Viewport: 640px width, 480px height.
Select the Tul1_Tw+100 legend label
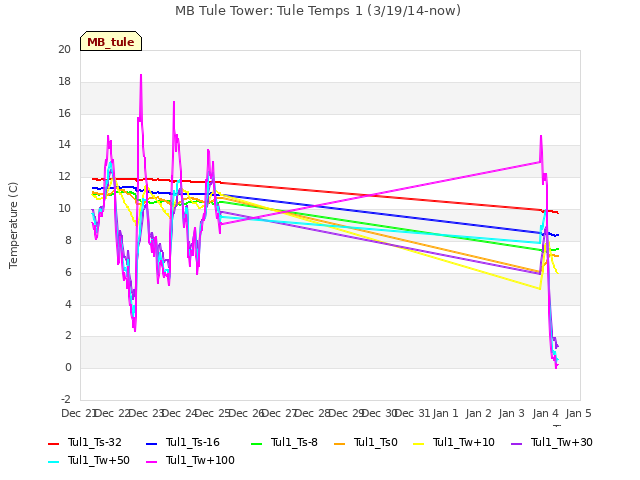coord(200,460)
